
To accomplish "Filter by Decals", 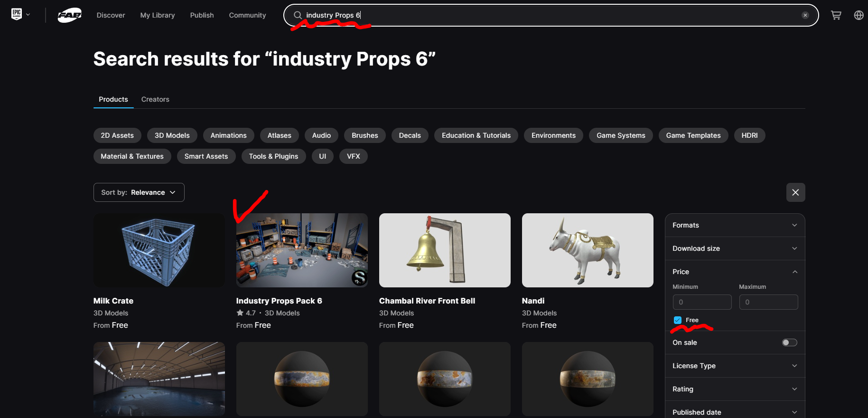I will click(410, 135).
